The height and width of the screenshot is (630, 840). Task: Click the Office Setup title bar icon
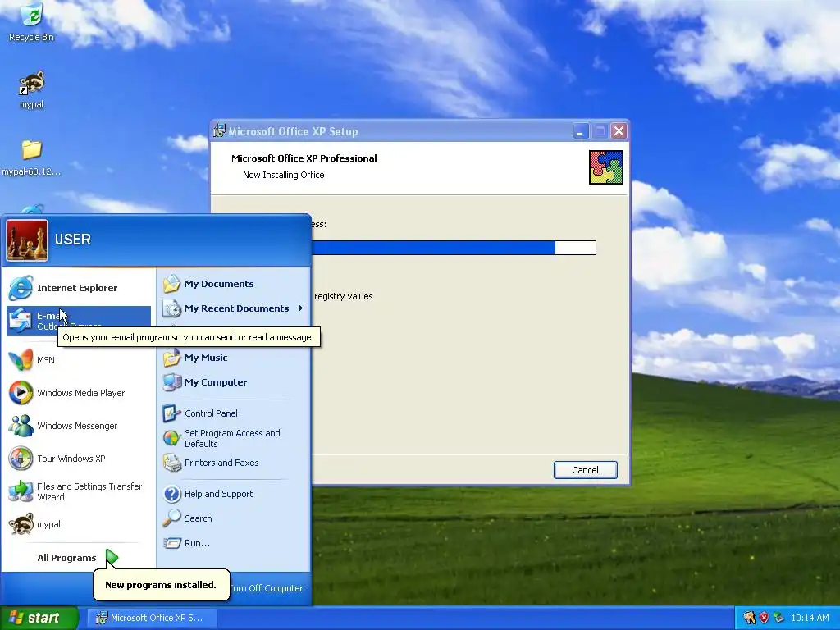(219, 130)
